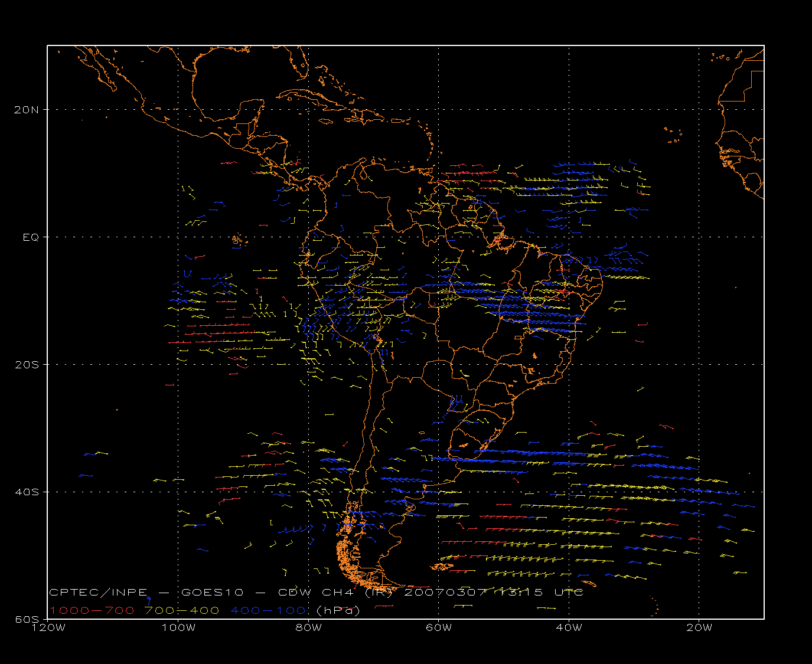Click the (hPa) unit label

(x=338, y=610)
